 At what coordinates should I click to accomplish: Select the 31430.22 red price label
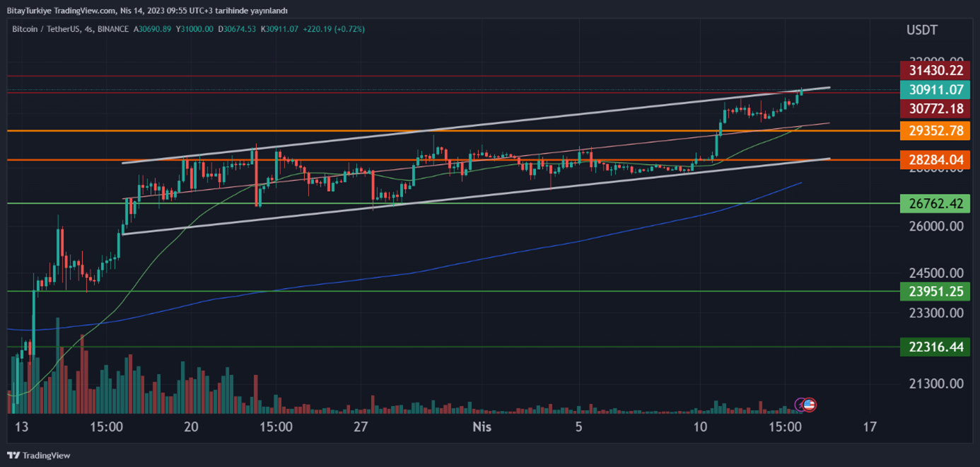(935, 70)
